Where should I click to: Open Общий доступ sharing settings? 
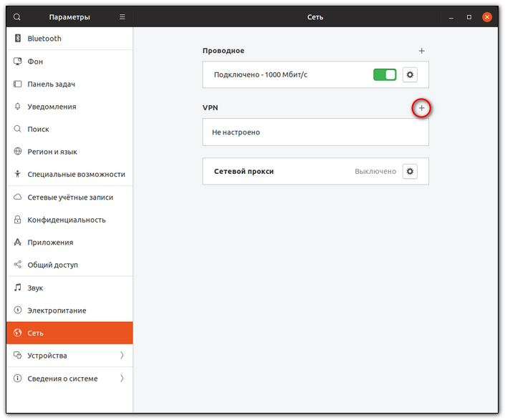53,265
